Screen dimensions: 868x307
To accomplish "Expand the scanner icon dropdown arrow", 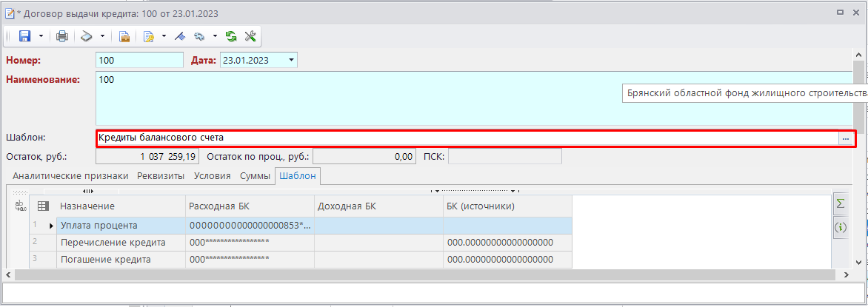I will (102, 36).
